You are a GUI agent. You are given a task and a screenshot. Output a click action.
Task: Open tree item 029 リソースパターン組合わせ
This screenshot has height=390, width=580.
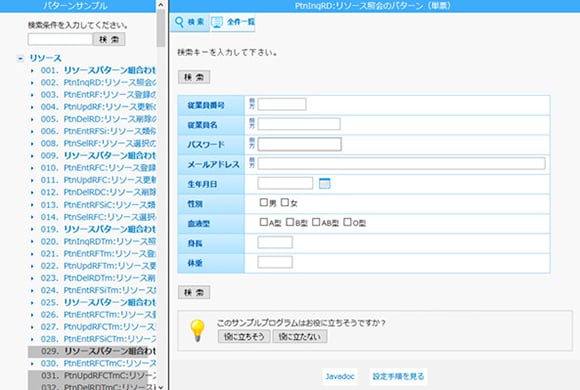click(x=98, y=351)
